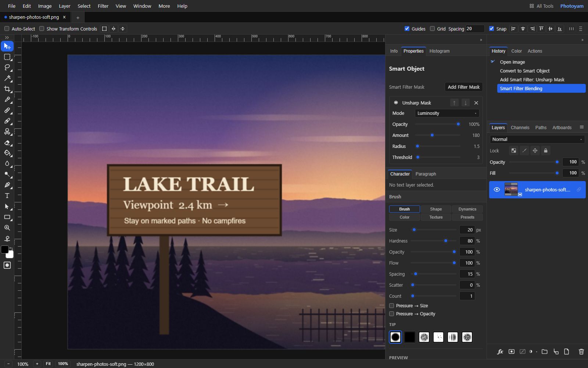Click the Fit zoom button
This screenshot has height=368, width=588.
coord(48,364)
